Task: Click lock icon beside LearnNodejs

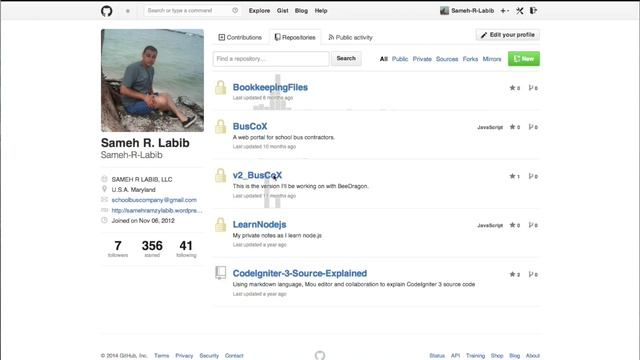Action: 220,224
